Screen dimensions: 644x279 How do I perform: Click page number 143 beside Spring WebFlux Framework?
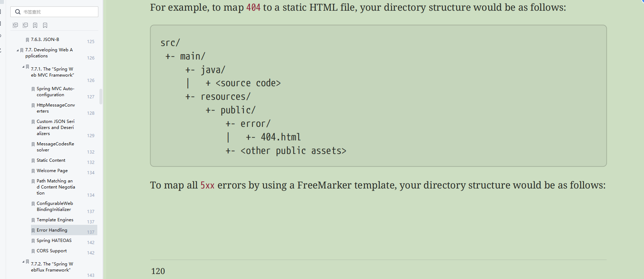point(91,275)
